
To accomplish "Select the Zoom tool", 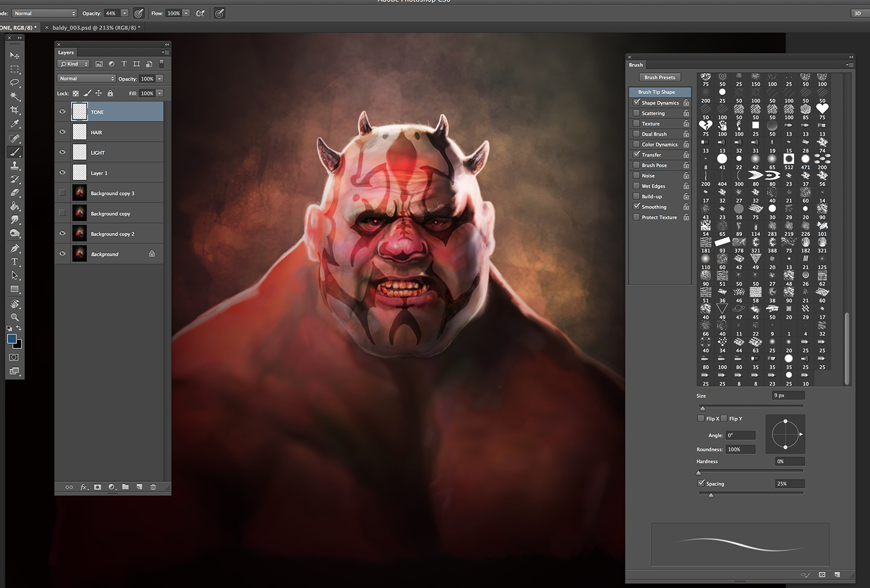I will [x=14, y=317].
